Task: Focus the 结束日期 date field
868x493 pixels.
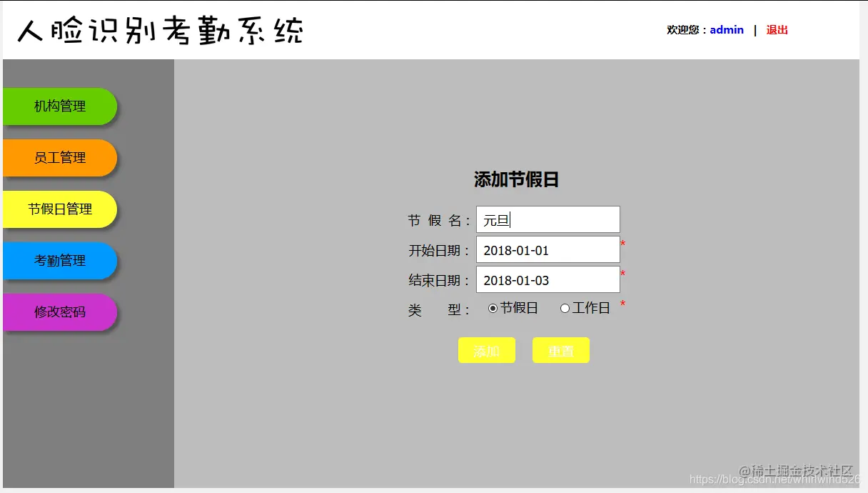Action: pyautogui.click(x=548, y=279)
